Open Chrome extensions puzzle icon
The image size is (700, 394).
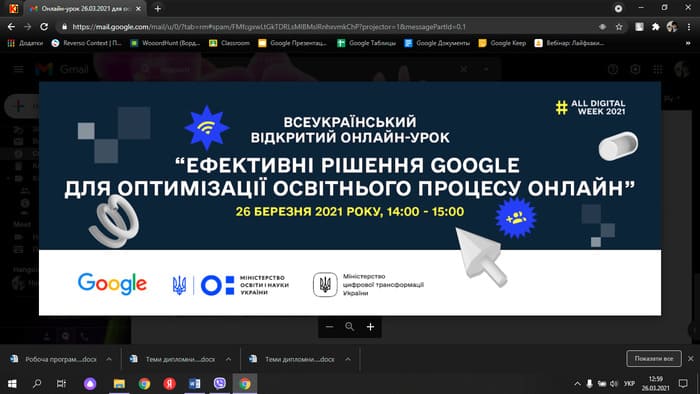pos(655,27)
